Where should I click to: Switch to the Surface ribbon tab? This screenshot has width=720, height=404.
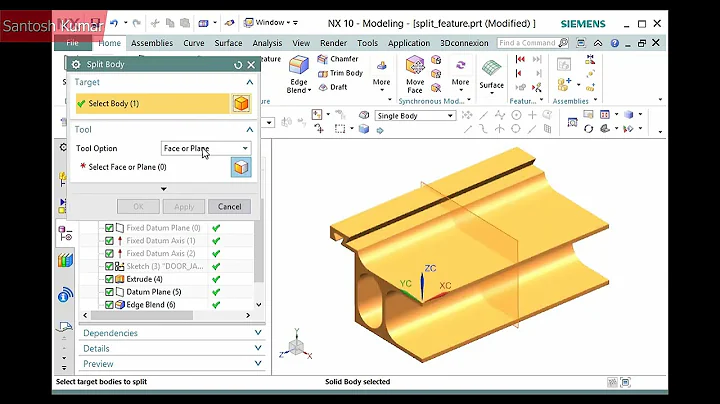pyautogui.click(x=228, y=43)
